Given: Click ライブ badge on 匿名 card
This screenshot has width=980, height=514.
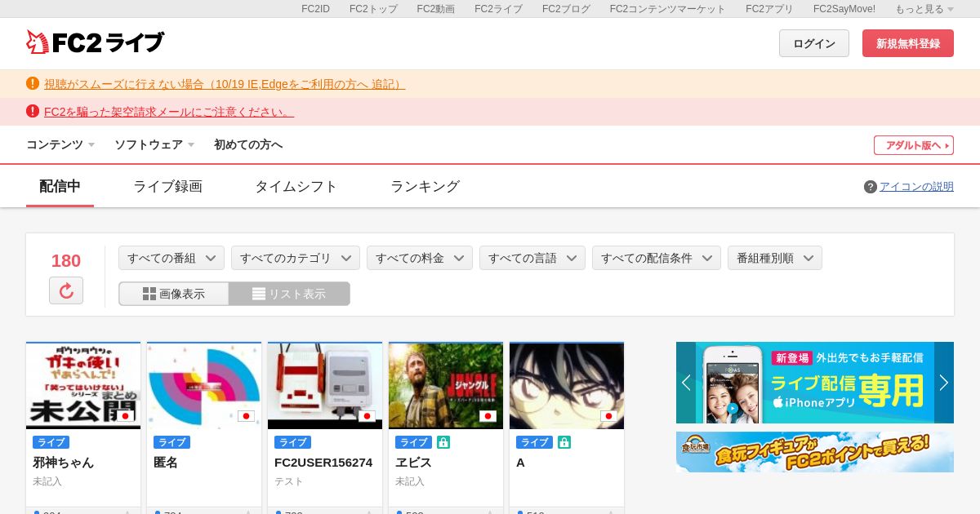Looking at the screenshot, I should 171,442.
